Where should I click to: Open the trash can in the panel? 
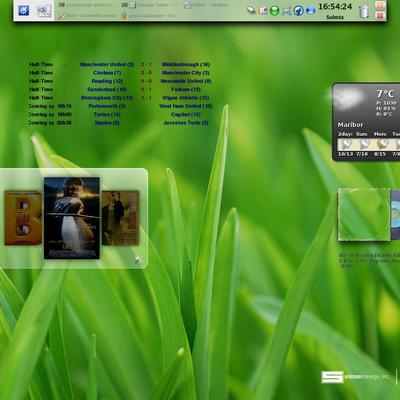[x=364, y=11]
